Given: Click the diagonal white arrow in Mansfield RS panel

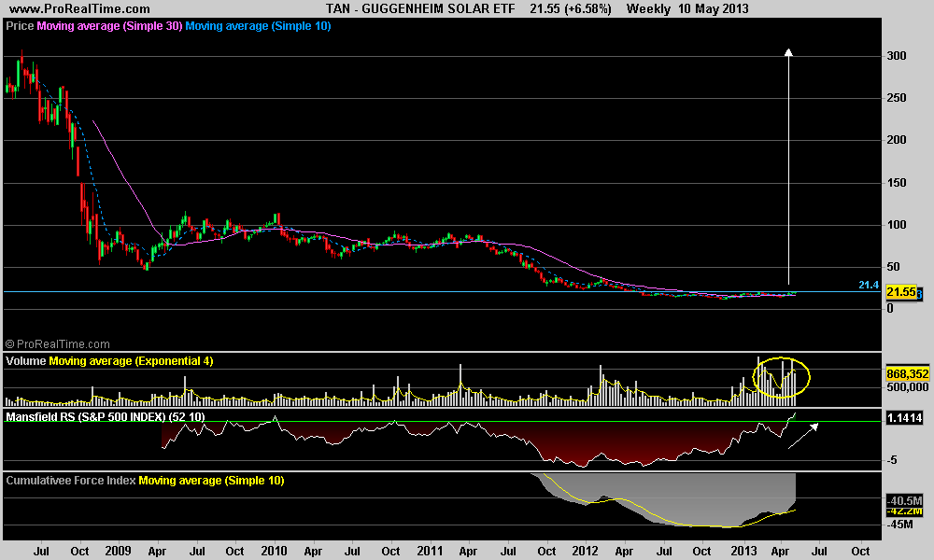Looking at the screenshot, I should (803, 435).
